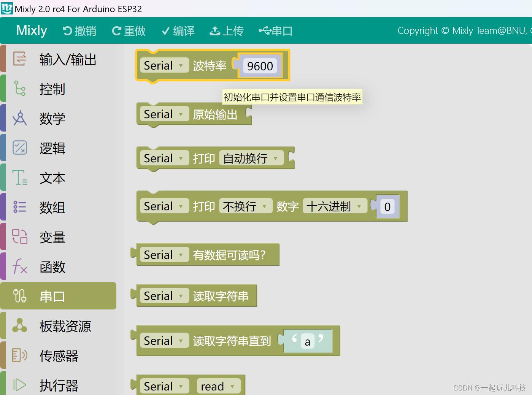Click the 函数 fx icon
The height and width of the screenshot is (395, 532).
coord(19,266)
